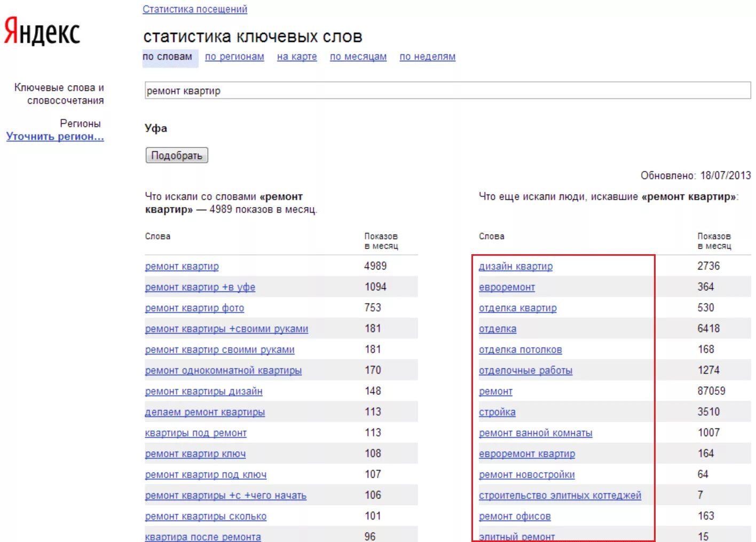The image size is (756, 542).
Task: Open the ремонт ванной комнаты link
Action: click(x=535, y=433)
